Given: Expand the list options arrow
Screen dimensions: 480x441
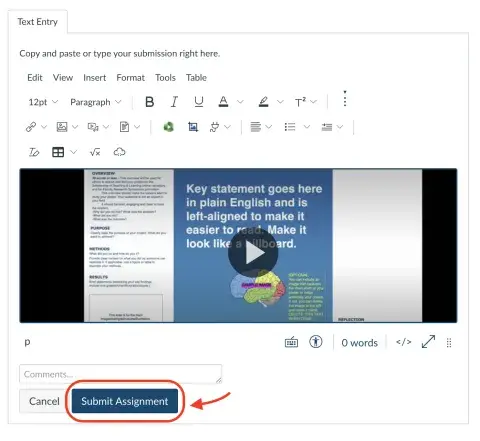Looking at the screenshot, I should point(307,127).
